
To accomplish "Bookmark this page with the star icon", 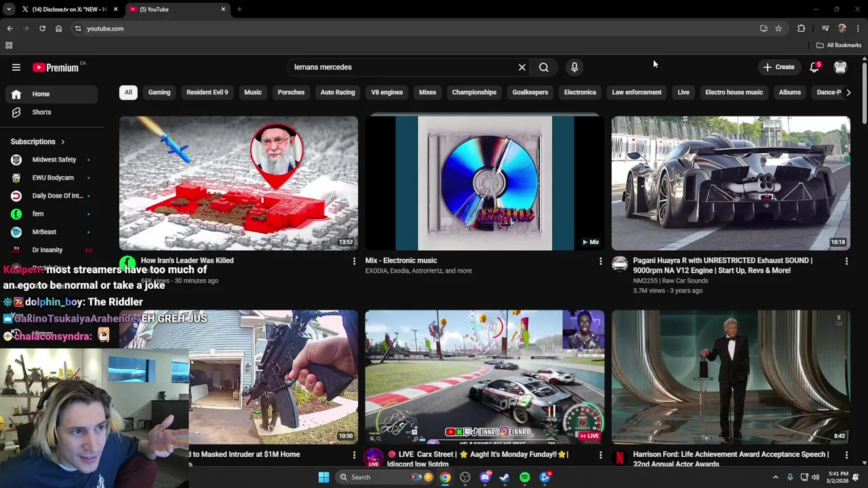I will point(778,28).
